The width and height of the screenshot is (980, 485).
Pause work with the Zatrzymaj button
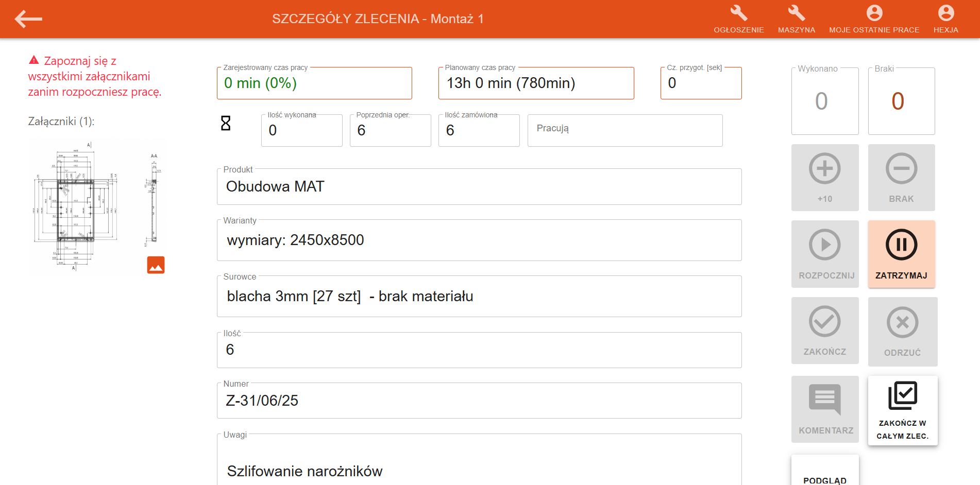901,254
